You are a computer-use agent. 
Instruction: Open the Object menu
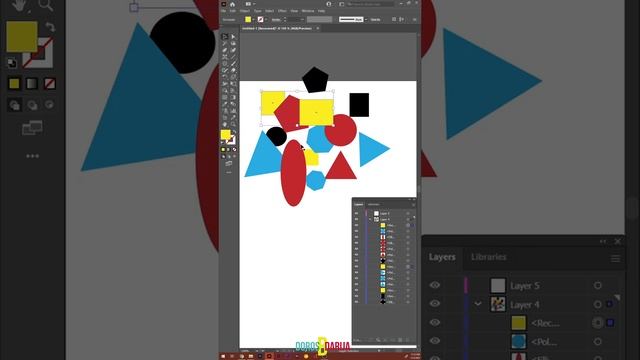245,11
